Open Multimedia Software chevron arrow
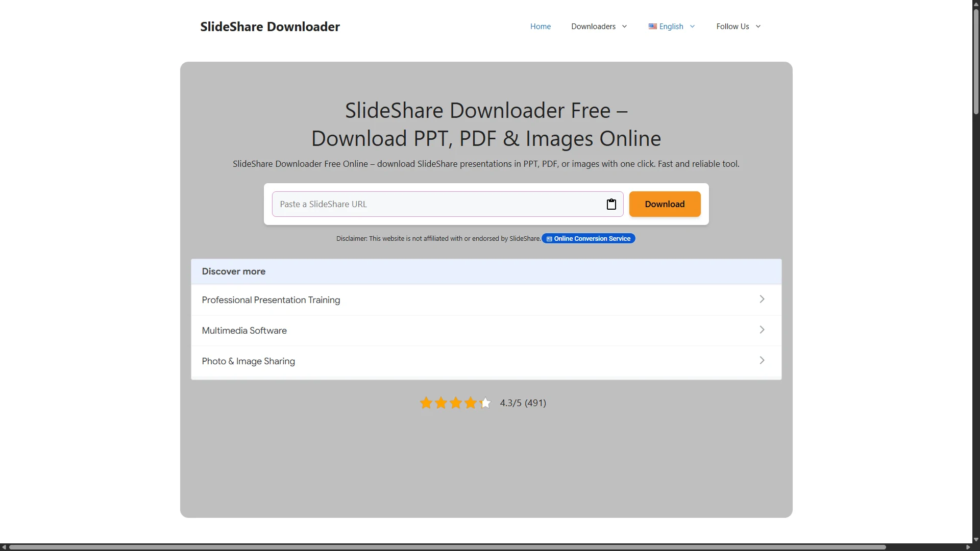Viewport: 980px width, 551px height. [x=762, y=330]
